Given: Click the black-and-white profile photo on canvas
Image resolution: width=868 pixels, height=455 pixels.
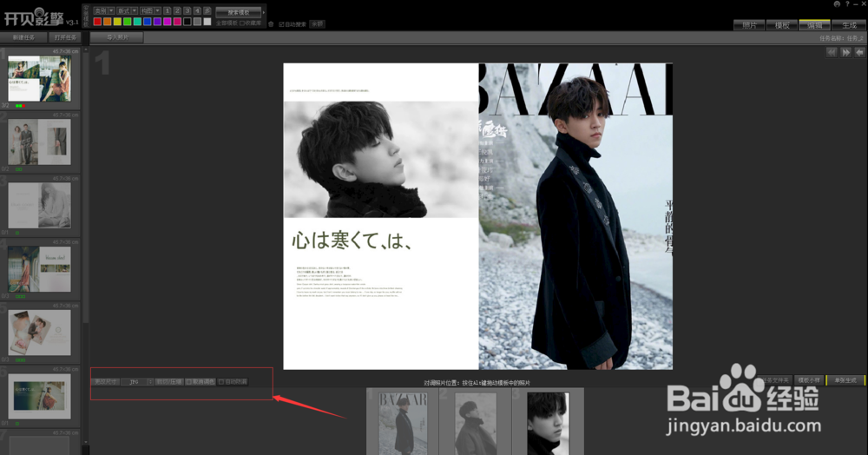Looking at the screenshot, I should 381,160.
